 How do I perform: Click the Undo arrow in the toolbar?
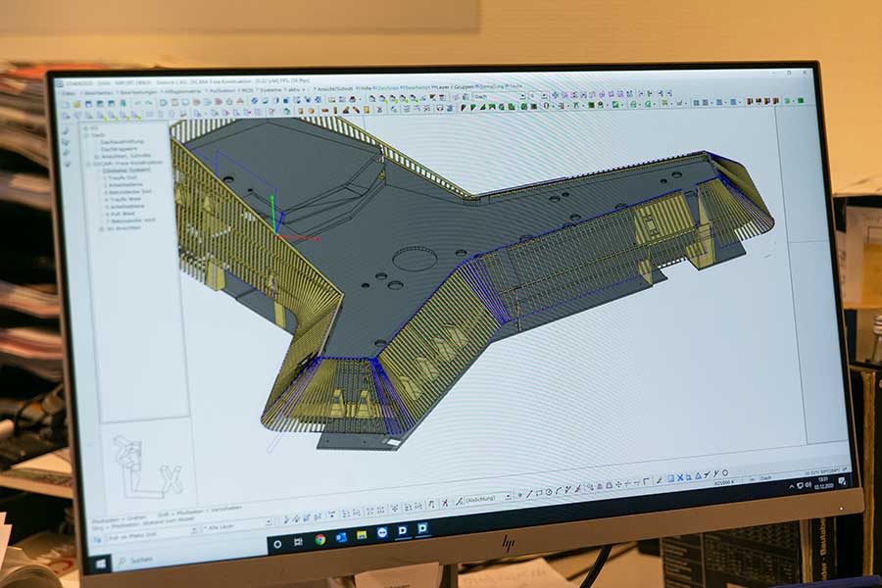coord(138,103)
